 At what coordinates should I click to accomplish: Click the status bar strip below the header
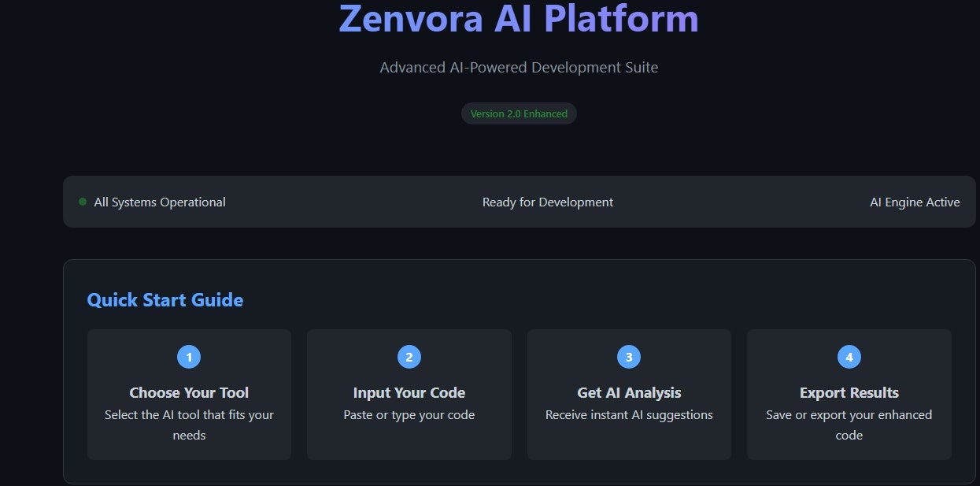(519, 202)
